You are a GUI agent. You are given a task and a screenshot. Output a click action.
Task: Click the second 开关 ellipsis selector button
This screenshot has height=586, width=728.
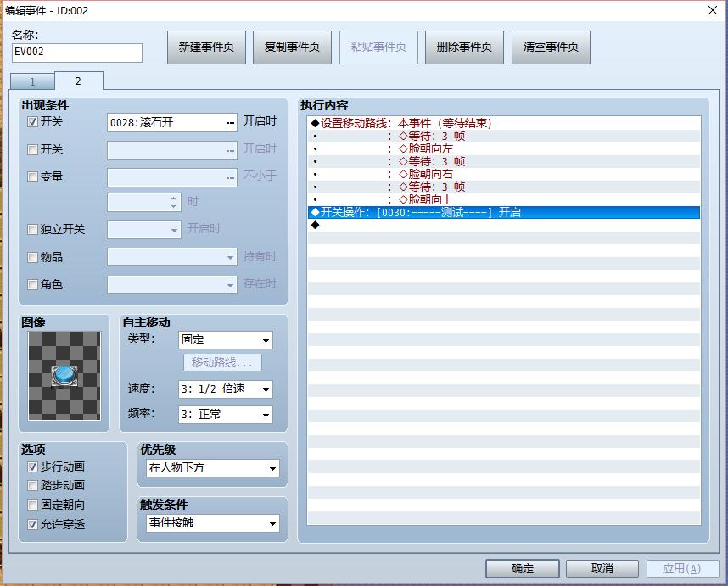pyautogui.click(x=230, y=150)
